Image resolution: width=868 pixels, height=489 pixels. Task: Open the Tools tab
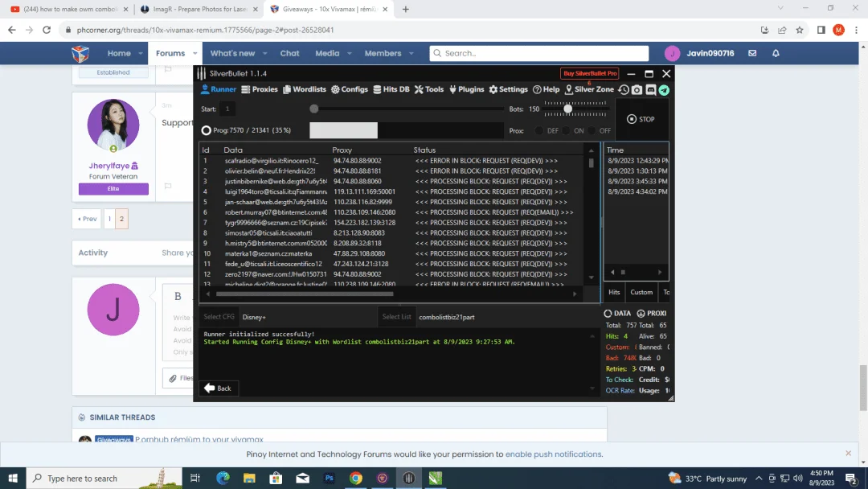[429, 89]
